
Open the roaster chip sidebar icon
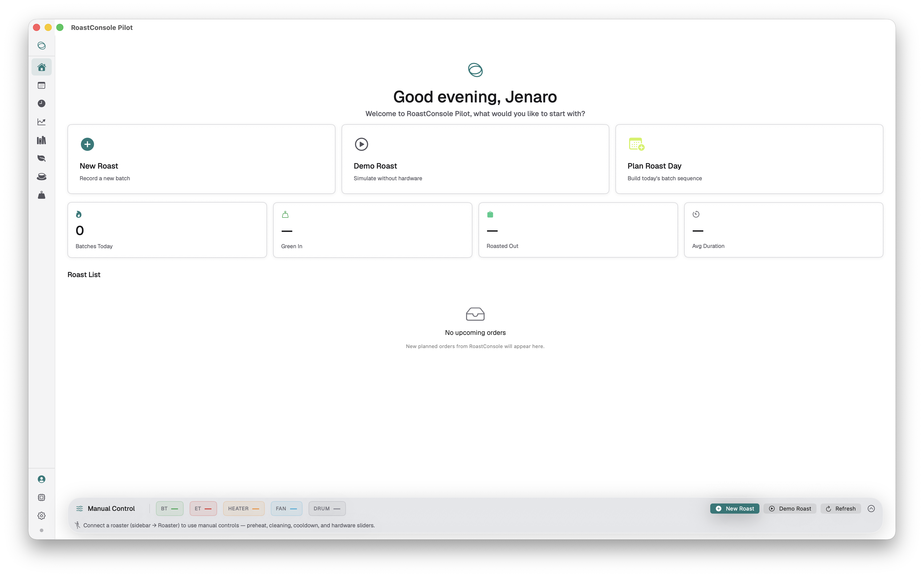pyautogui.click(x=42, y=497)
